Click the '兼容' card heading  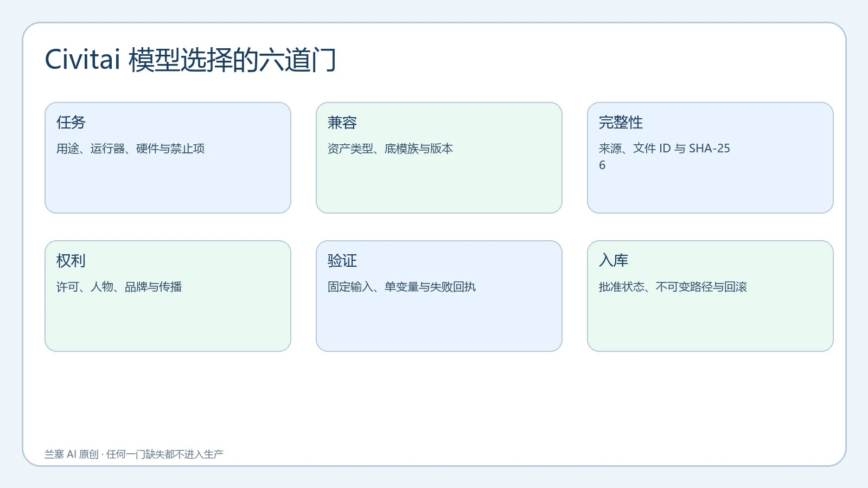[x=342, y=123]
